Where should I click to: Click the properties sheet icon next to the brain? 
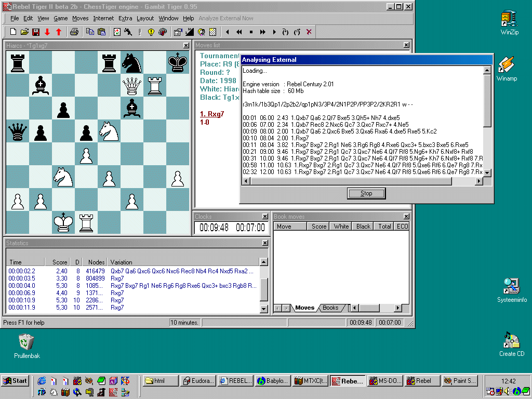click(178, 32)
